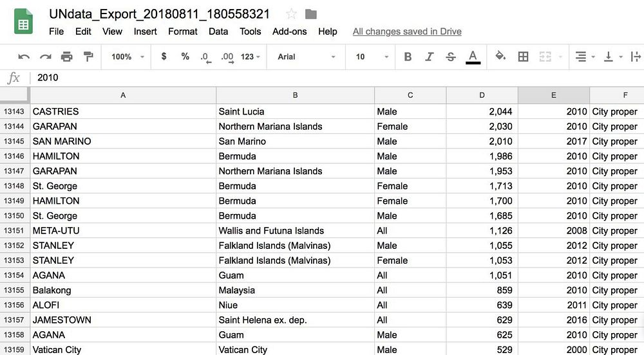Open the Tools menu
The height and width of the screenshot is (355, 644).
250,32
